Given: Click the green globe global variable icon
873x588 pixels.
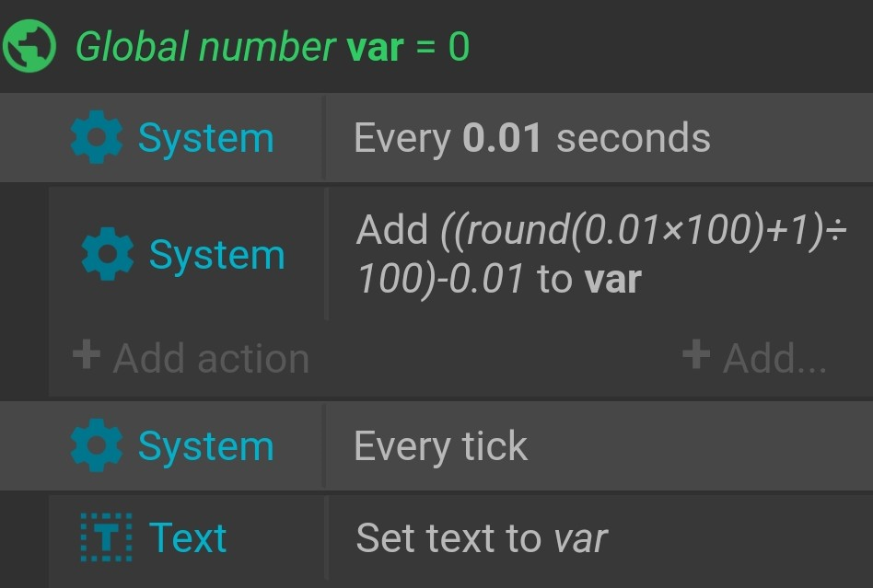Looking at the screenshot, I should tap(29, 46).
